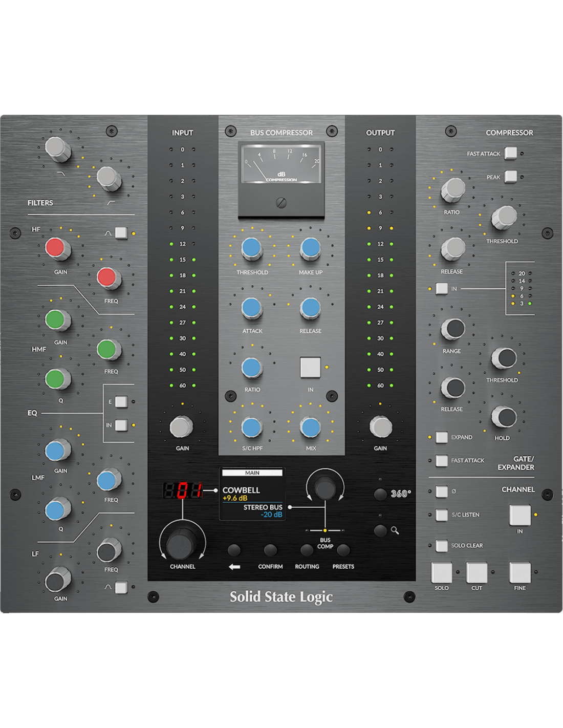Click the Solo button
This screenshot has width=563, height=728.
[x=442, y=573]
